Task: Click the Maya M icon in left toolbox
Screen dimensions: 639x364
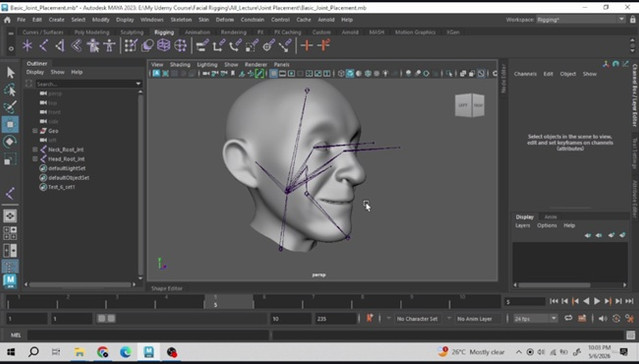Action: (x=10, y=281)
